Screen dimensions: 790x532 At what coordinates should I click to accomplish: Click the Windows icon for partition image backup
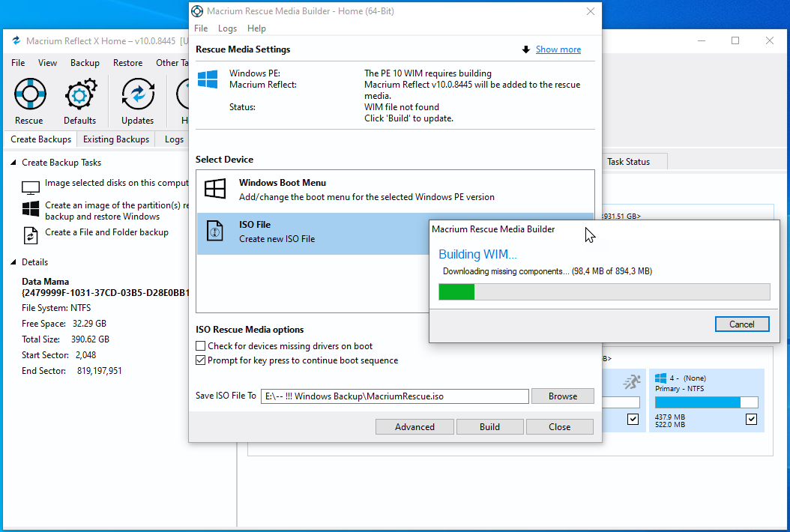coord(31,208)
